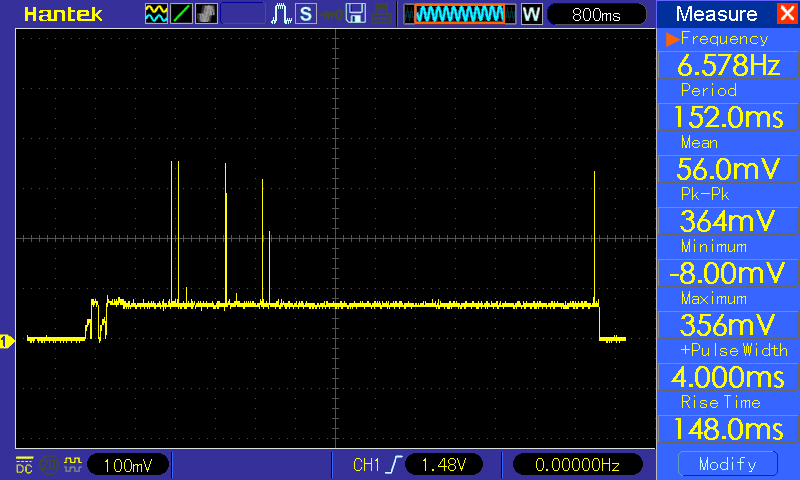Viewport: 800px width, 480px height.
Task: Select the Maximum measurement label
Action: (714, 298)
